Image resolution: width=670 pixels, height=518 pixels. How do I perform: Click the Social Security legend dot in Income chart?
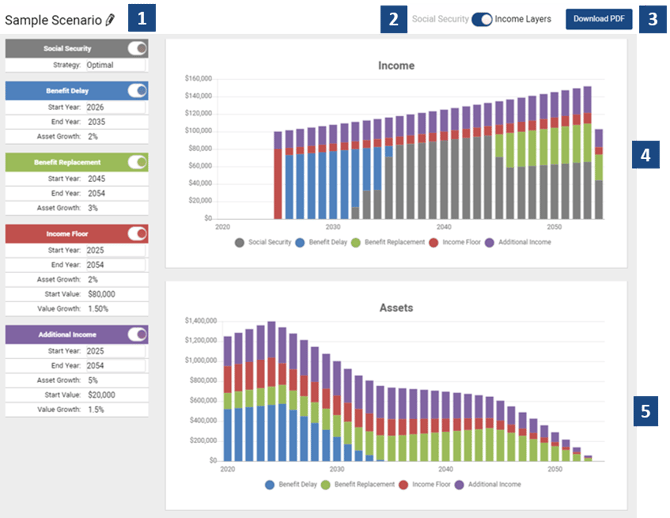pyautogui.click(x=240, y=242)
